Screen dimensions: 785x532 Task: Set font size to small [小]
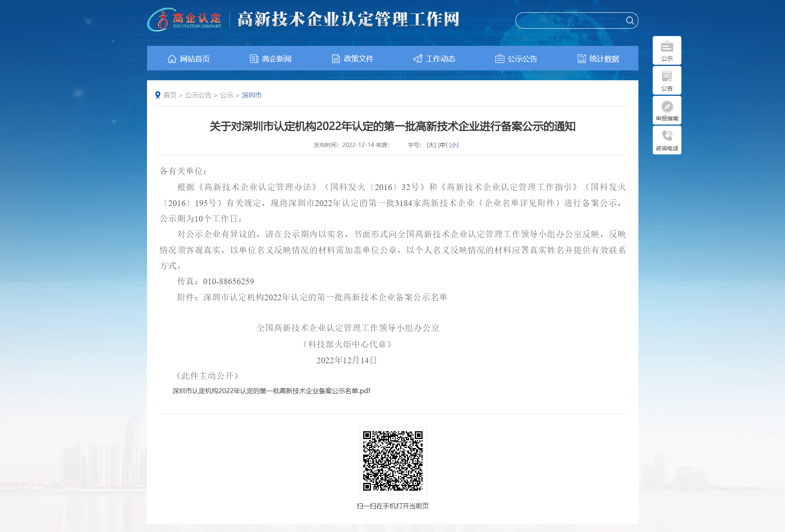(x=454, y=145)
